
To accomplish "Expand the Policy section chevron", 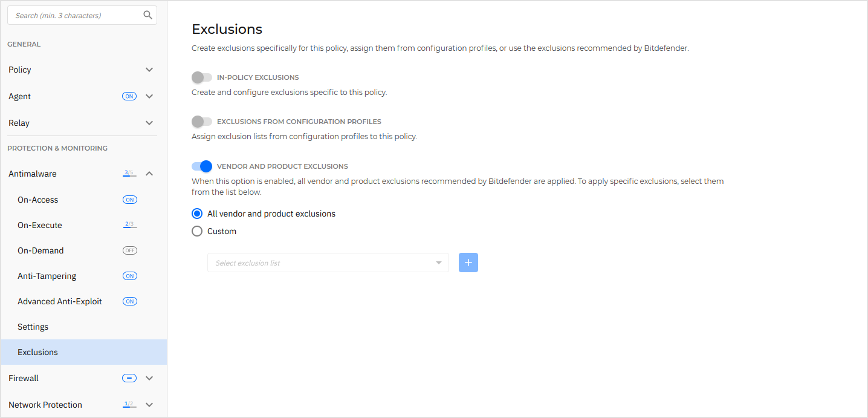I will [x=149, y=70].
